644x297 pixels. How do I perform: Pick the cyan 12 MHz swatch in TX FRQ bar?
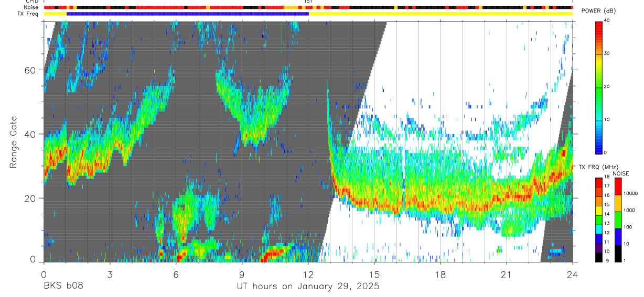(x=599, y=229)
